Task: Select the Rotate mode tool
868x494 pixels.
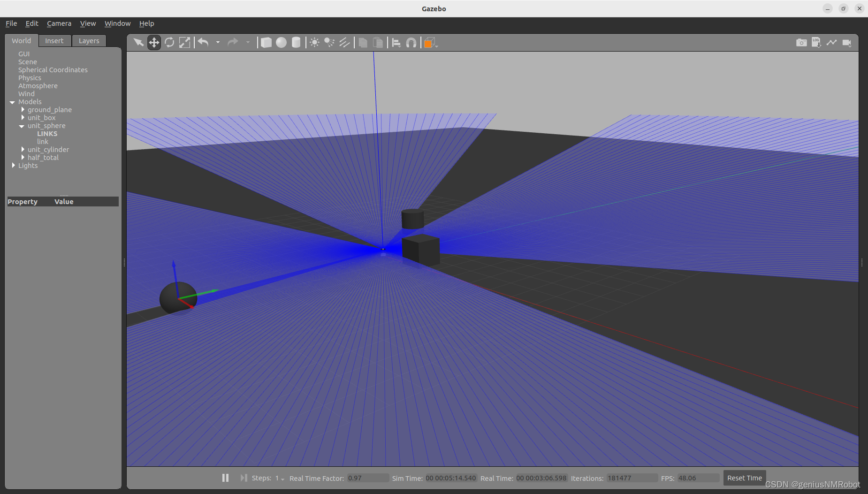Action: coord(169,42)
